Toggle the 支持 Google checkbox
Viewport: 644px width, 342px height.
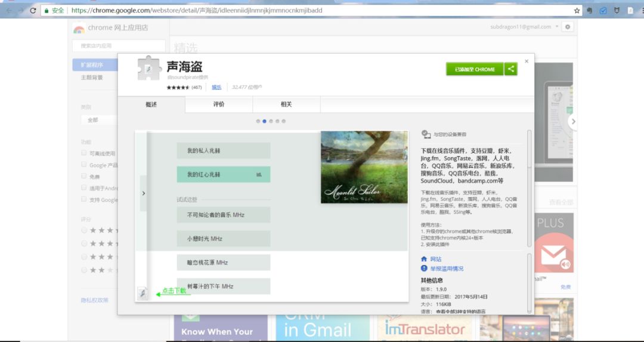pos(84,199)
